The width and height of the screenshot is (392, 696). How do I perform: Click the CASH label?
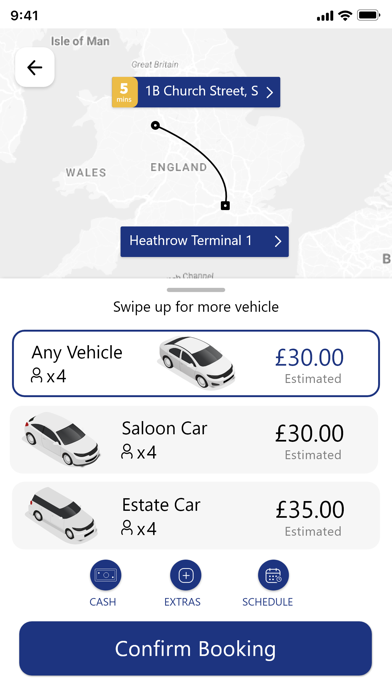[x=103, y=602]
